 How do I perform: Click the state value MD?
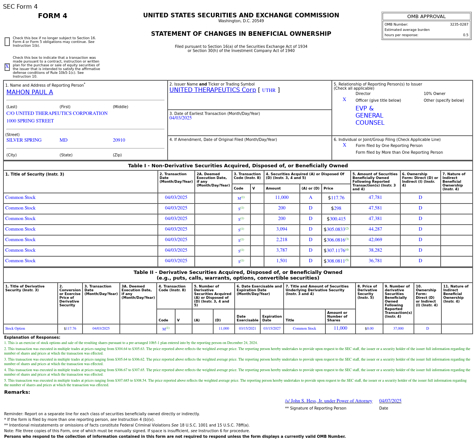64,140
